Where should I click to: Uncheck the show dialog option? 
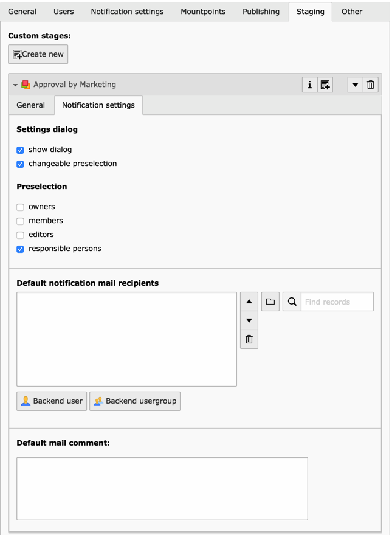coord(19,150)
